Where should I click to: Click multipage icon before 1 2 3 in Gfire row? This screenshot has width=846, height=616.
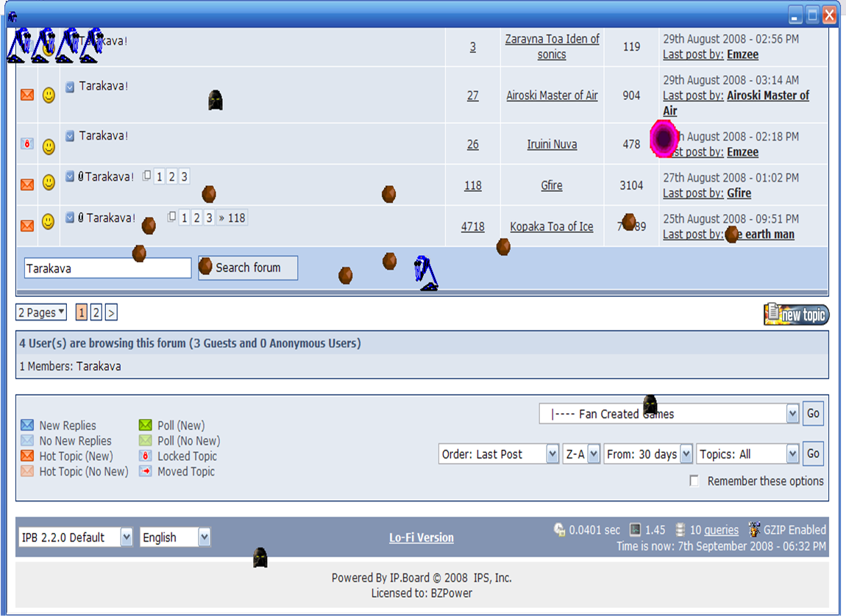click(x=146, y=176)
